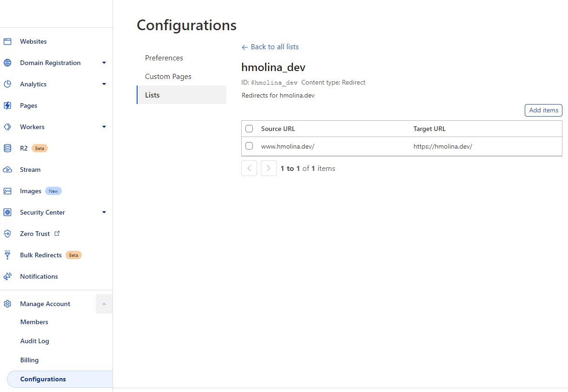The image size is (568, 392).
Task: Click the www.hmolina.dev/ source cell
Action: [x=288, y=146]
